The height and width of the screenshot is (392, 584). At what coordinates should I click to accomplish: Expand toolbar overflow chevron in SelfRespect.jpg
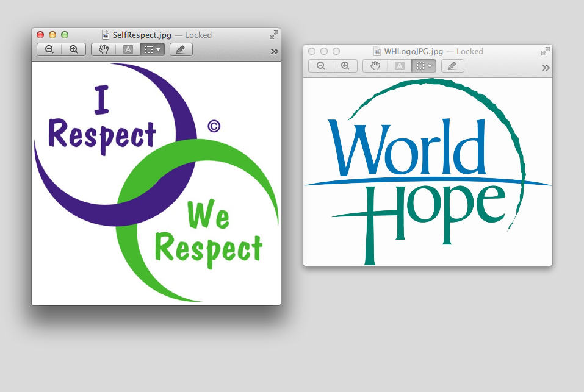(274, 51)
